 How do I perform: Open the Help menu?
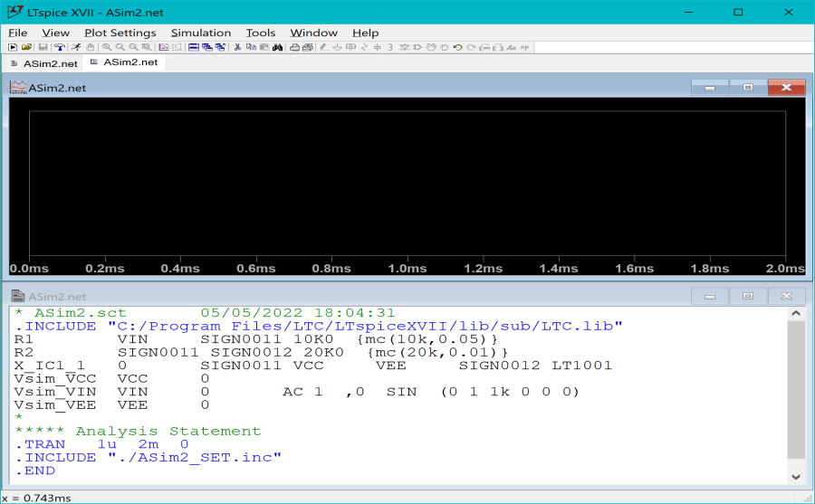pyautogui.click(x=366, y=33)
